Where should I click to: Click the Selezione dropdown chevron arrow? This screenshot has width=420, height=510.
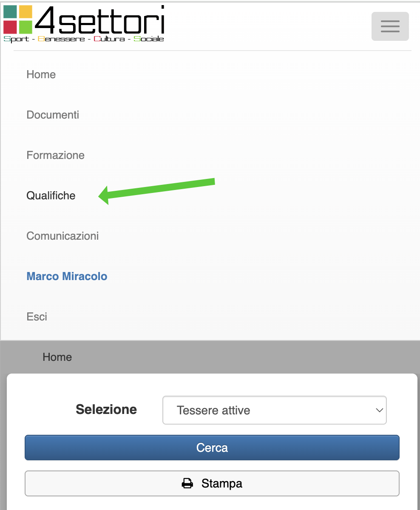click(x=379, y=410)
